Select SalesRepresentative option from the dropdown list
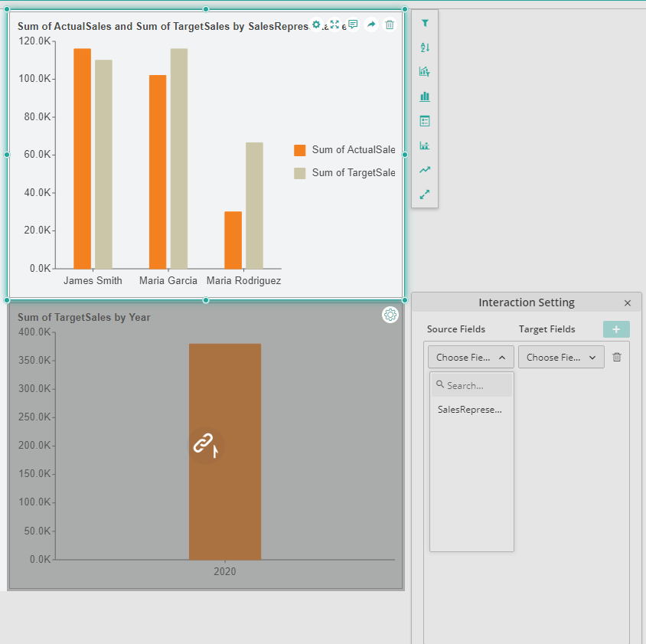 coord(470,410)
